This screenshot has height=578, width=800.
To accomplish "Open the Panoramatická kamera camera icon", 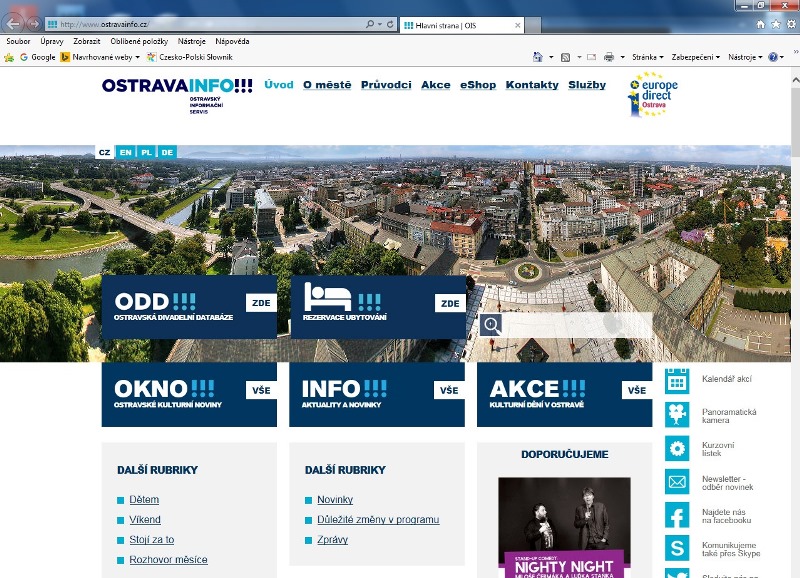I will click(677, 414).
